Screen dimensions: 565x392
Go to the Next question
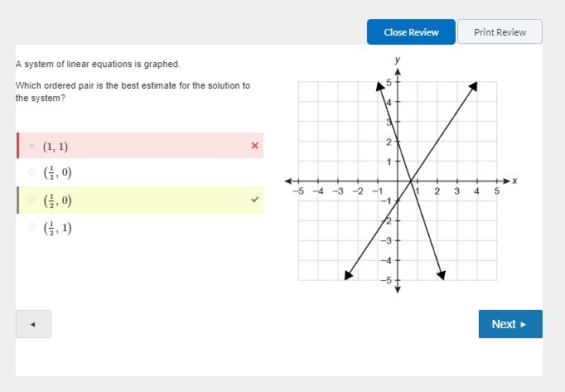point(510,324)
